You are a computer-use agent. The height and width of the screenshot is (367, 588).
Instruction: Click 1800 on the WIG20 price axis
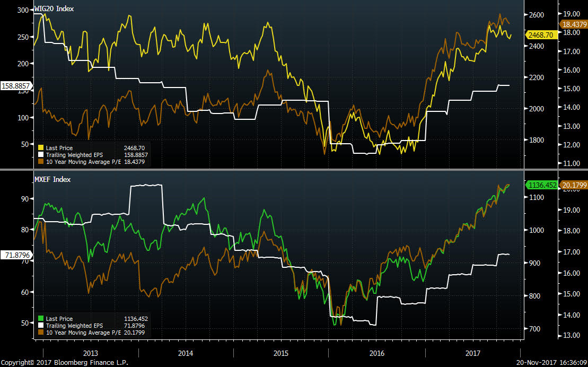536,141
